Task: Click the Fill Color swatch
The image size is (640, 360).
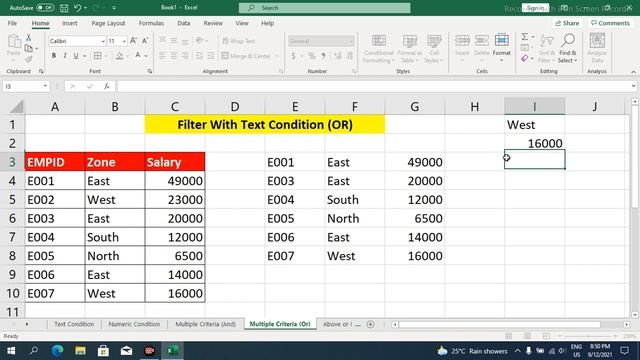Action: 119,56
